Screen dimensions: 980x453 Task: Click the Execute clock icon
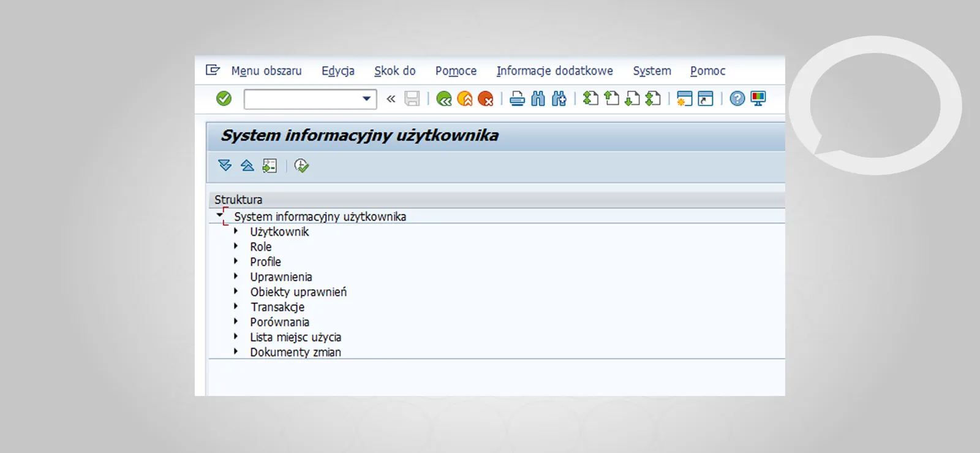tap(301, 166)
